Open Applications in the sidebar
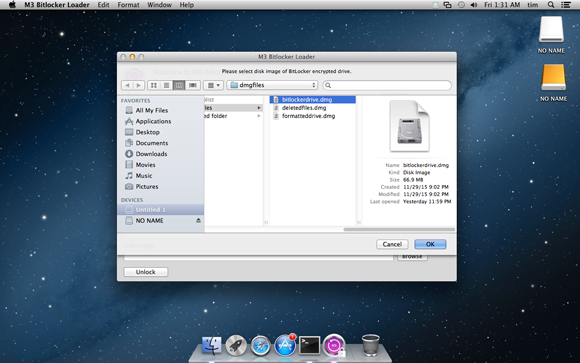This screenshot has width=580, height=363. (153, 121)
